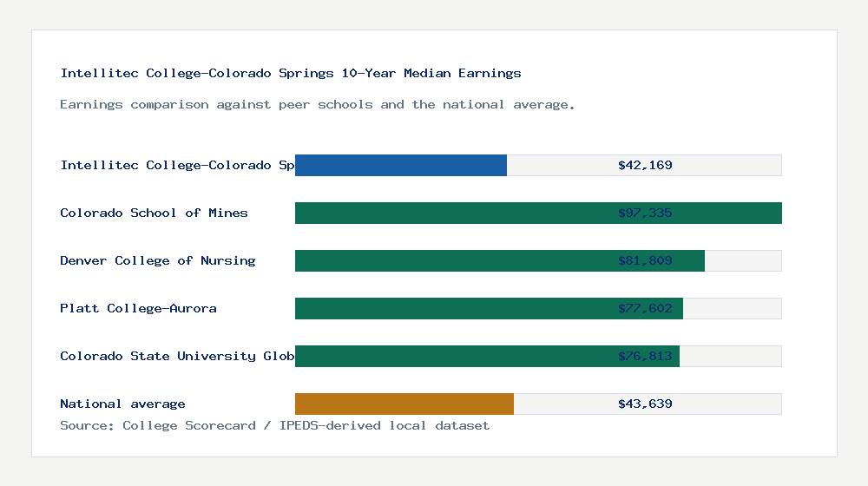This screenshot has height=486, width=868.
Task: Click the $42,169 value
Action: 645,165
